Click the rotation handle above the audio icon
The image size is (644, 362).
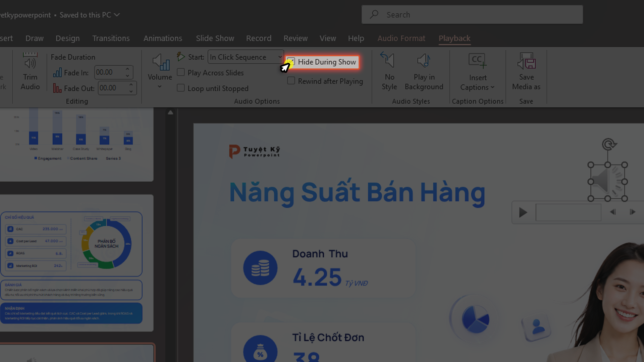click(609, 144)
